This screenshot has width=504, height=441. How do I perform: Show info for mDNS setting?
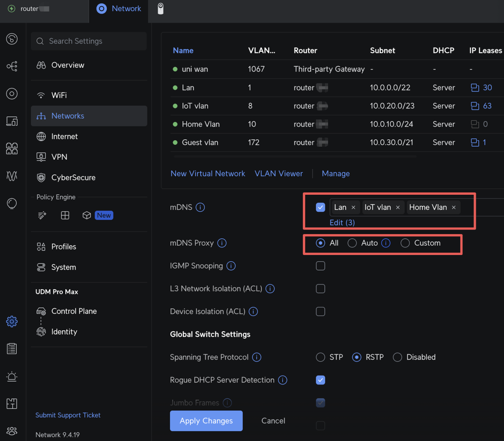tap(200, 207)
